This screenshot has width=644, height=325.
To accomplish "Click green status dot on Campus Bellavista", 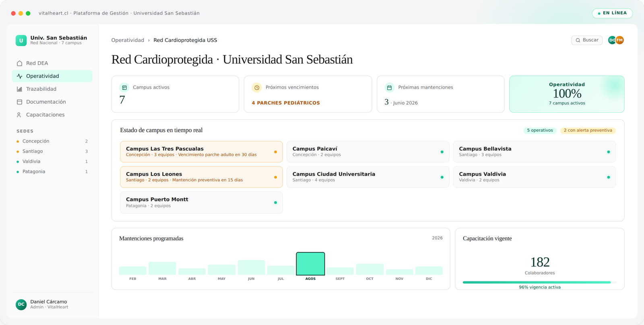I will [609, 152].
